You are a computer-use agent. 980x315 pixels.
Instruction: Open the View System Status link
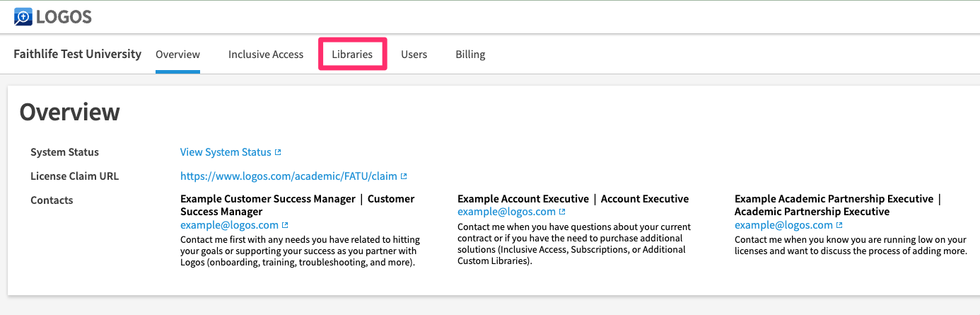226,152
